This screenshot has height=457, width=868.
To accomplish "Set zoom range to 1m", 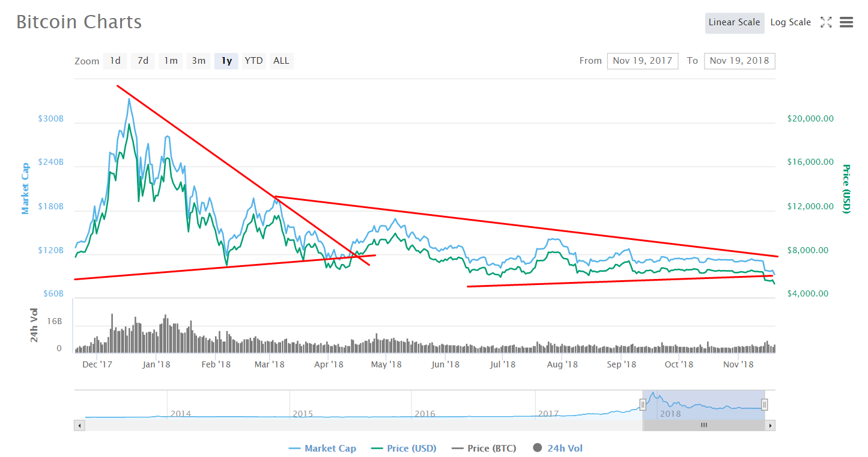I will point(171,61).
